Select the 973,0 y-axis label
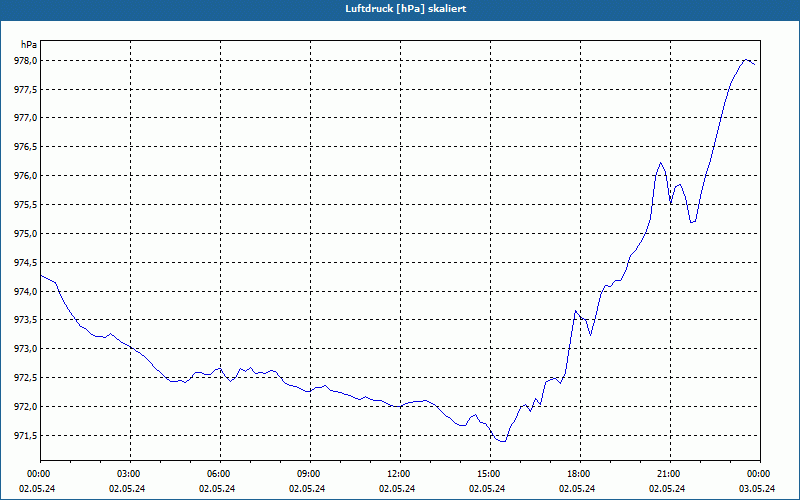Screen dimensions: 800x500 tap(26, 349)
